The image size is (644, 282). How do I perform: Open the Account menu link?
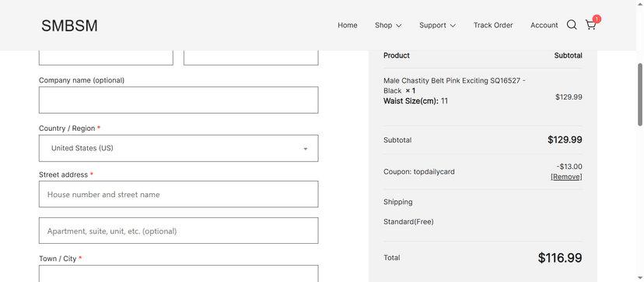(544, 25)
